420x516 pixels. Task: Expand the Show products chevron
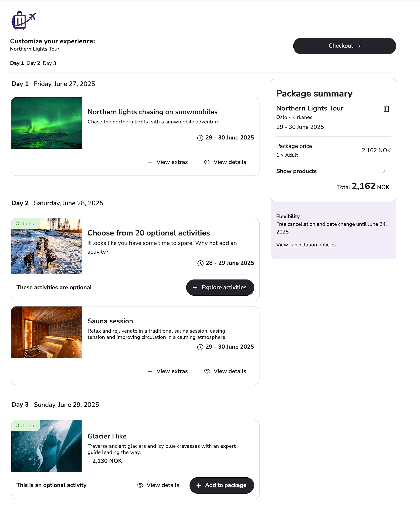[384, 171]
